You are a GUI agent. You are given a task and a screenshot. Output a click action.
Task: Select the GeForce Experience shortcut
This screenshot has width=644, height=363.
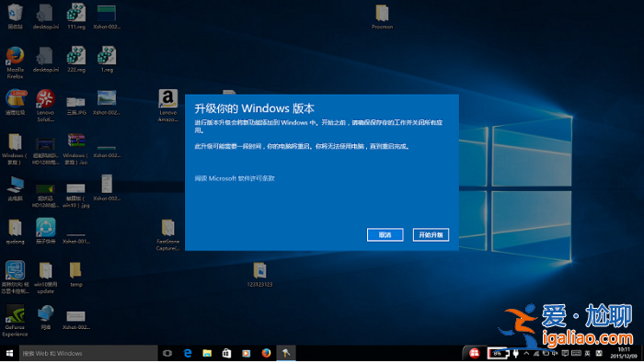[15, 321]
